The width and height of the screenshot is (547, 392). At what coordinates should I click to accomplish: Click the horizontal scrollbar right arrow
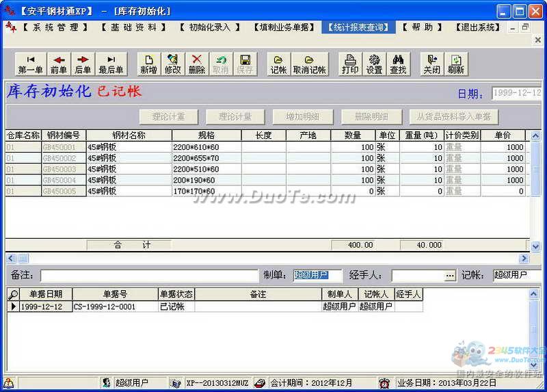pyautogui.click(x=524, y=259)
